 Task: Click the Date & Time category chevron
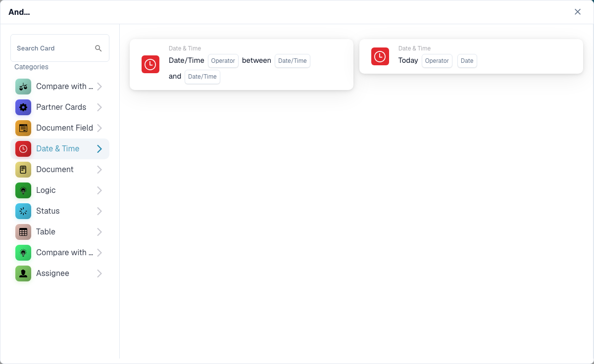click(99, 149)
